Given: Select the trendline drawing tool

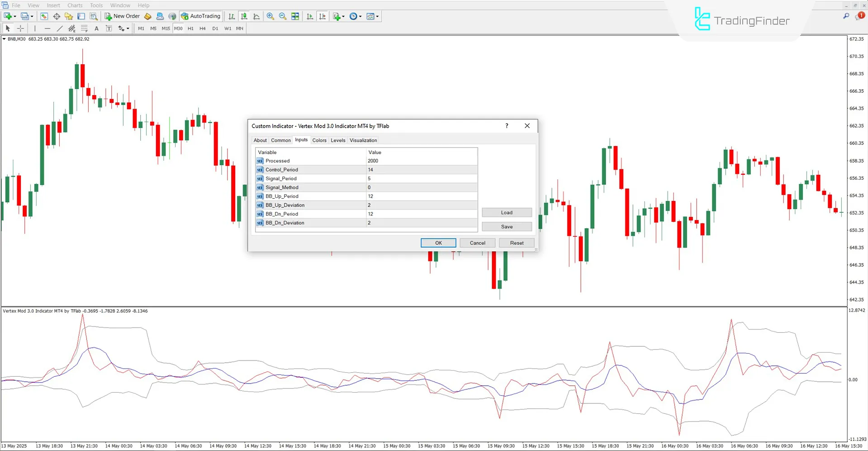Looking at the screenshot, I should coord(59,28).
